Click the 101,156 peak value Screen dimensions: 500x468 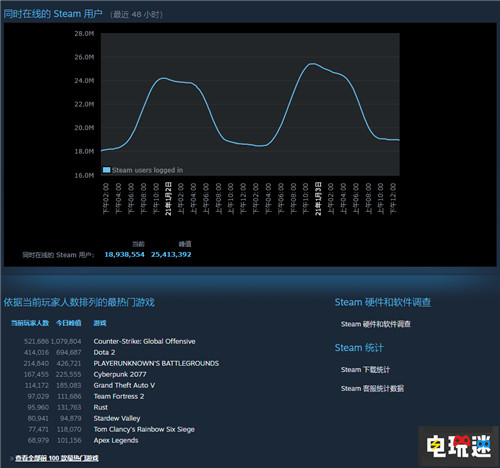pos(69,440)
